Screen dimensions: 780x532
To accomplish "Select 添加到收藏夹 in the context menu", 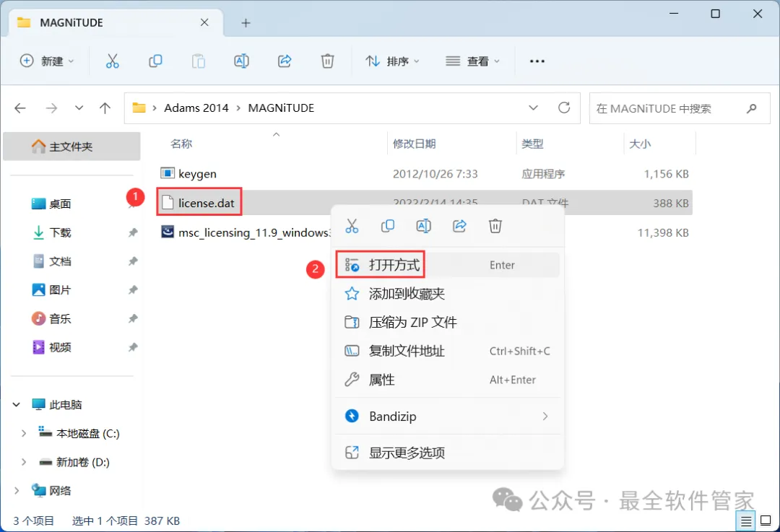I will [448, 294].
